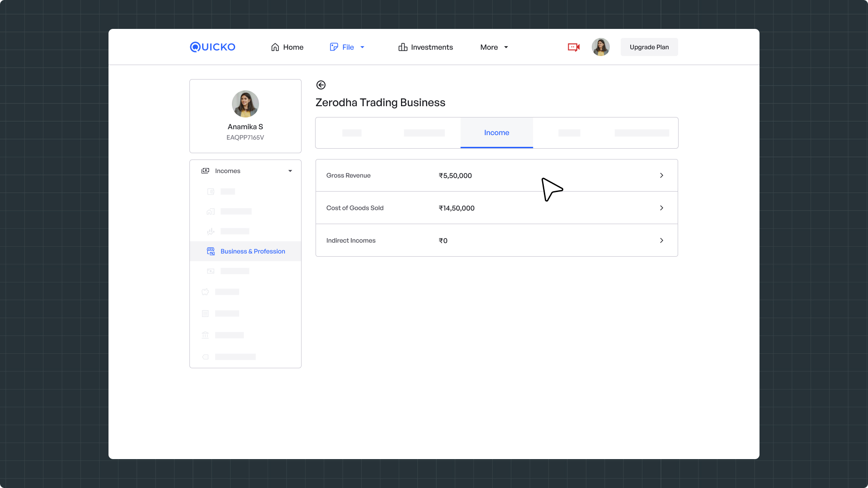Click the Incomes section heading
The width and height of the screenshot is (868, 488).
227,171
